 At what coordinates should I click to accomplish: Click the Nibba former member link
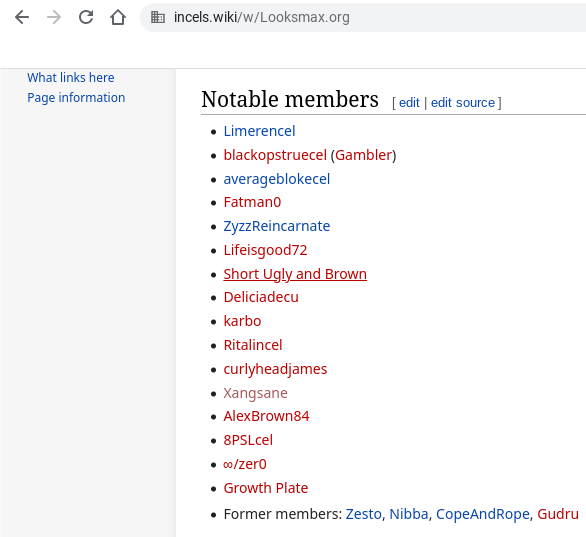408,514
